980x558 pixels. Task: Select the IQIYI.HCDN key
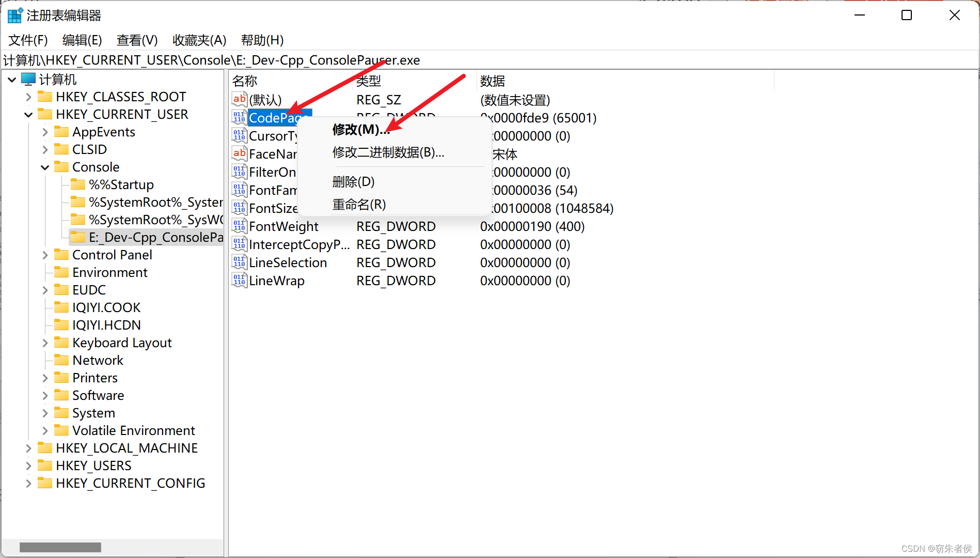[x=106, y=325]
